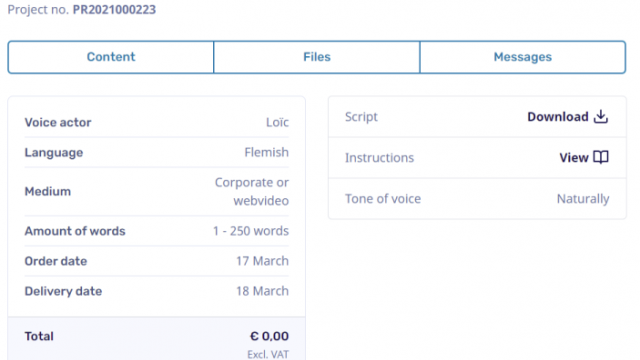Screen dimensions: 640x360
Task: Click the Script row label
Action: click(361, 117)
